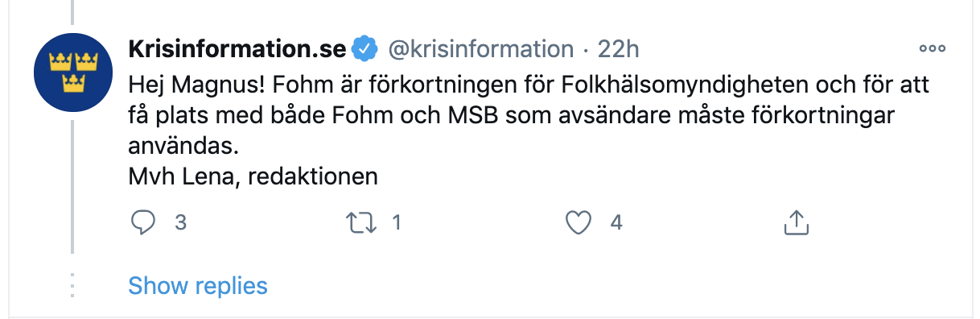Open the tweet via the 22h timestamp
The width and height of the screenshot is (980, 319).
click(618, 49)
